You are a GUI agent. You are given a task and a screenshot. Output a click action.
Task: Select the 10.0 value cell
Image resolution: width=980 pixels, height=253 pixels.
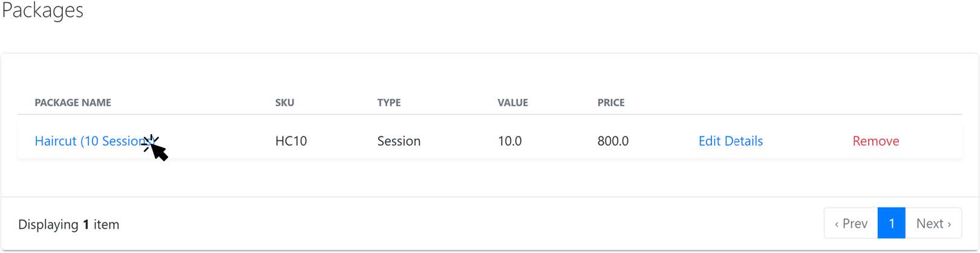point(510,141)
